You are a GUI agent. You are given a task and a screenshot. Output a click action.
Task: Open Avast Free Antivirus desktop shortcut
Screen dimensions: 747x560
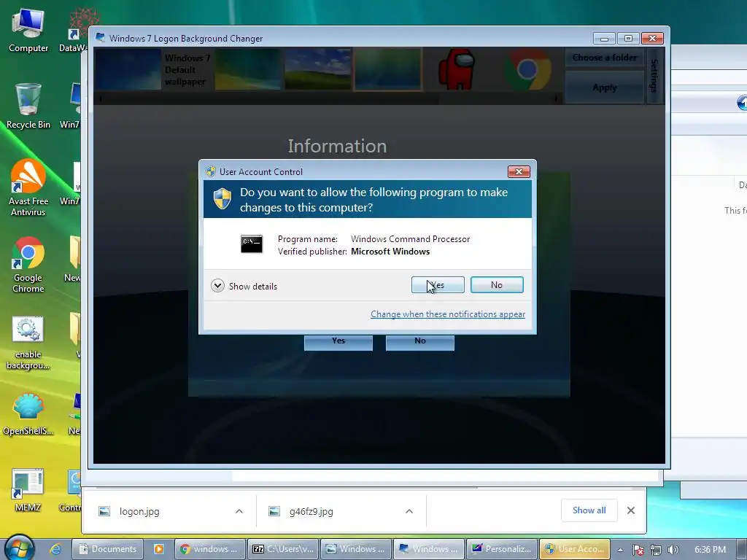tap(28, 187)
